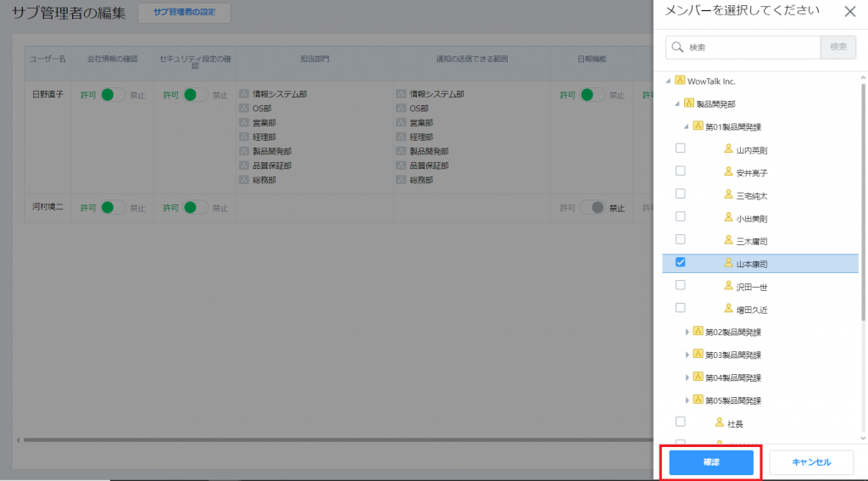
Task: Expand the 第02製品開発課 tree node
Action: [x=687, y=332]
